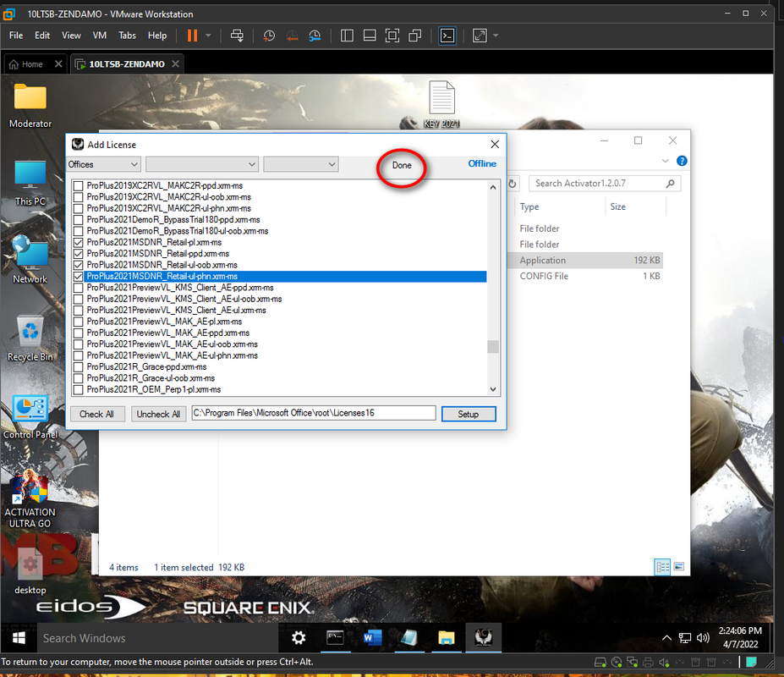Open the VMware View menu
The height and width of the screenshot is (677, 784).
click(x=71, y=36)
